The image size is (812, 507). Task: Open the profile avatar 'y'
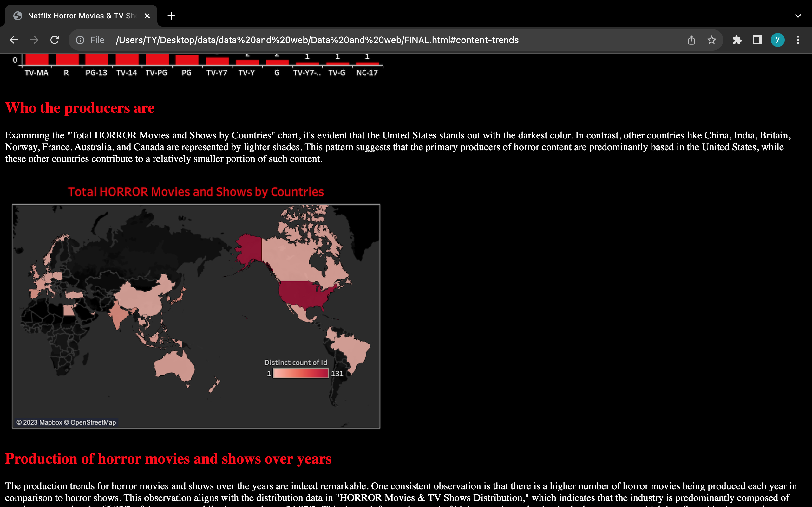point(777,40)
